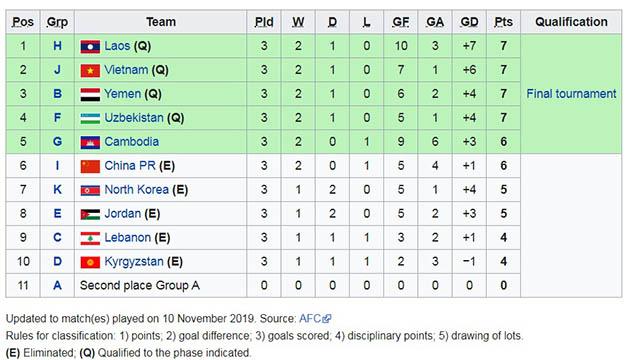This screenshot has width=640, height=360.
Task: Click the China PR flag icon
Action: 90,167
